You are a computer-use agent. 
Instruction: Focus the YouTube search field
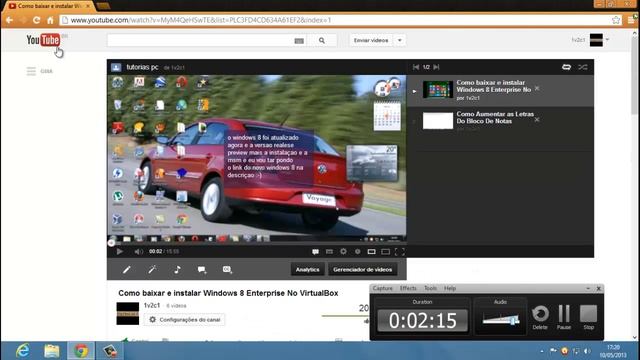tap(200, 40)
